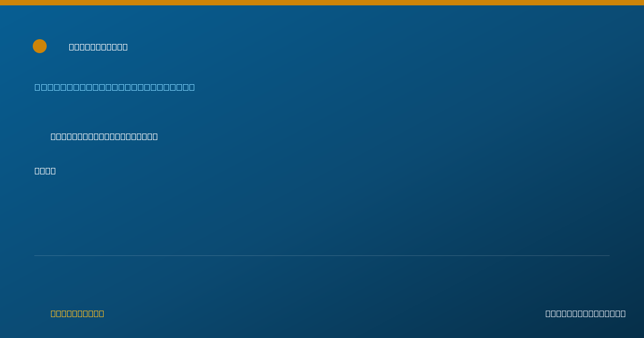Click the indented white subtitle text line
Screen dimensions: 644x338
104,136
